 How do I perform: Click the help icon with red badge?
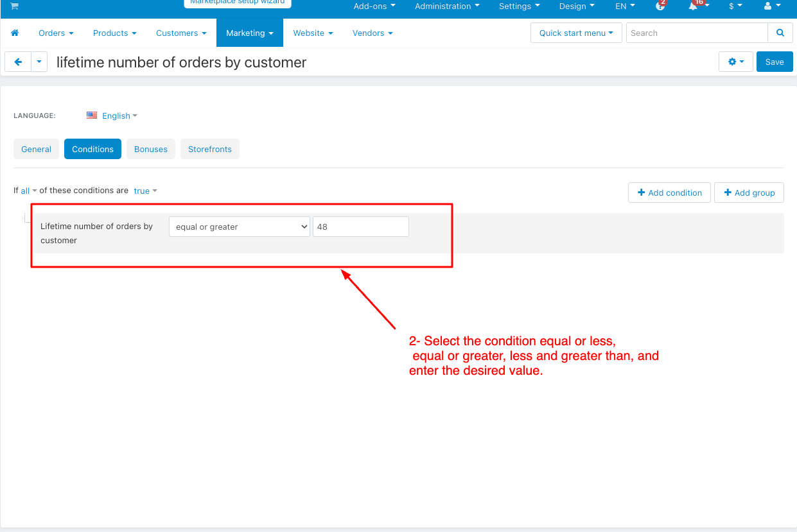click(x=660, y=6)
